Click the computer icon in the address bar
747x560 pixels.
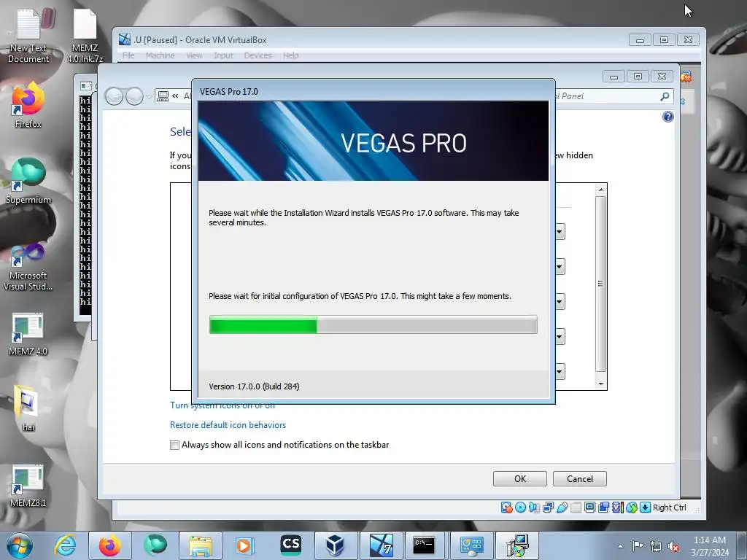pyautogui.click(x=163, y=96)
